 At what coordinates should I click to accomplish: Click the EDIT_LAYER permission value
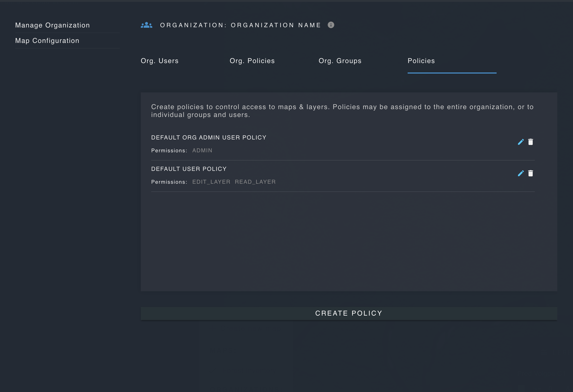[x=211, y=182]
